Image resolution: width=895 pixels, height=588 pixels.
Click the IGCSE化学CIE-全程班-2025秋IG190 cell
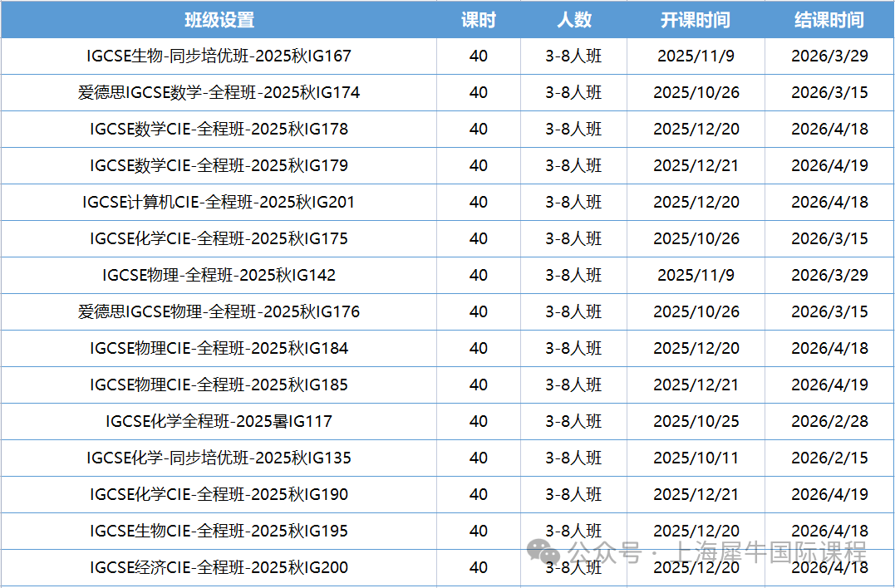pos(219,495)
